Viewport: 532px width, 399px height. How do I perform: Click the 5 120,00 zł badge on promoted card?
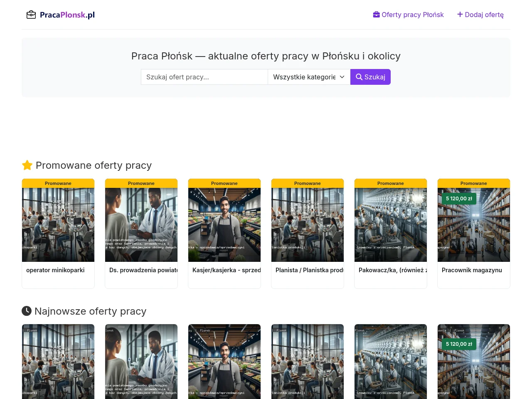point(459,199)
